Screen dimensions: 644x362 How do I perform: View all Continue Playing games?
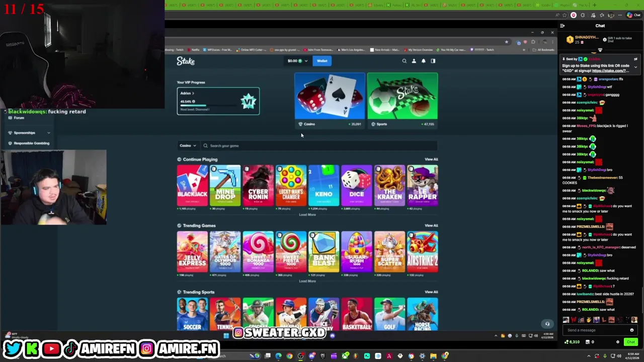[x=431, y=159]
